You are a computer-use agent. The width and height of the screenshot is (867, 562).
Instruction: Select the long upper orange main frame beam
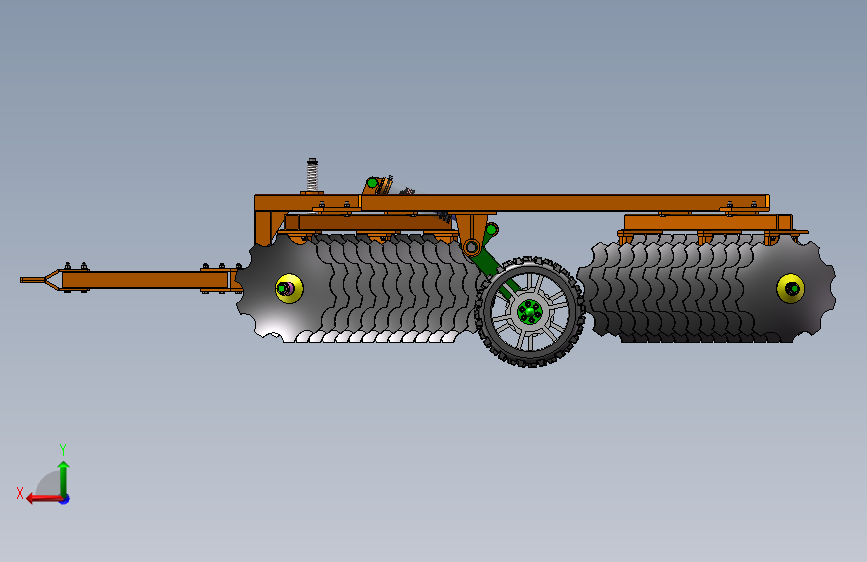click(x=564, y=202)
